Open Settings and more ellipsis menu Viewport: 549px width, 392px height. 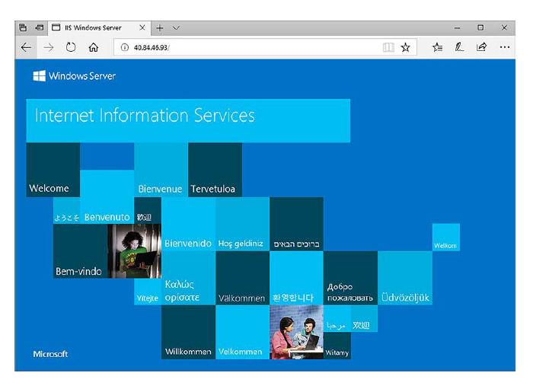(504, 47)
